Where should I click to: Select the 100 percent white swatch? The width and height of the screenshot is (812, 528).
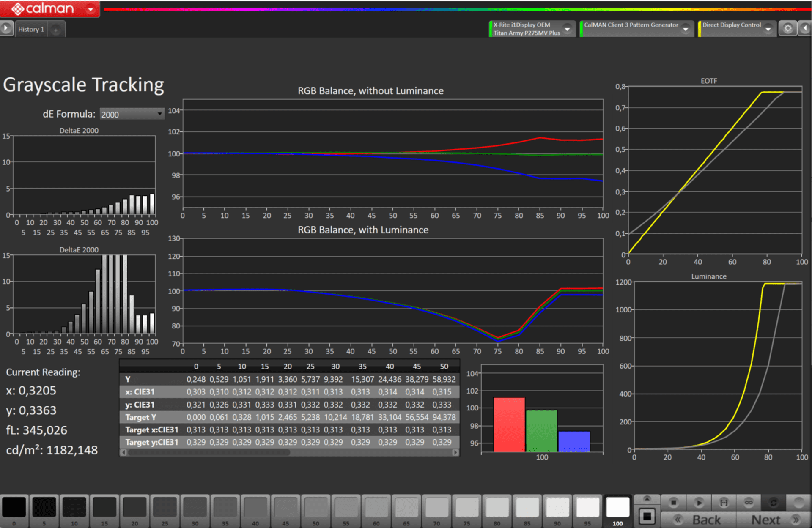[617, 507]
